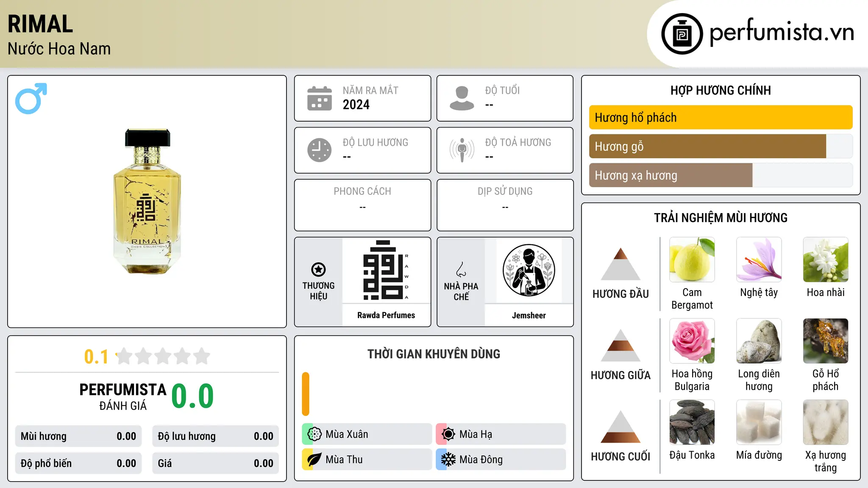Click the orange recommended-time bar

tap(306, 394)
